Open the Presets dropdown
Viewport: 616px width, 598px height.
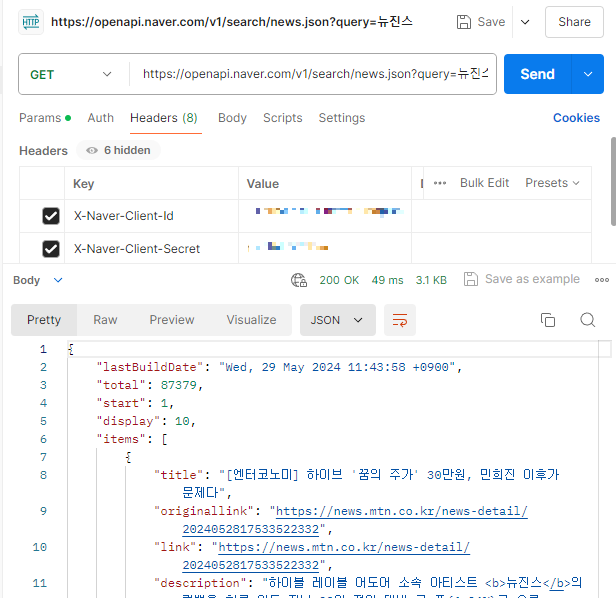(552, 183)
